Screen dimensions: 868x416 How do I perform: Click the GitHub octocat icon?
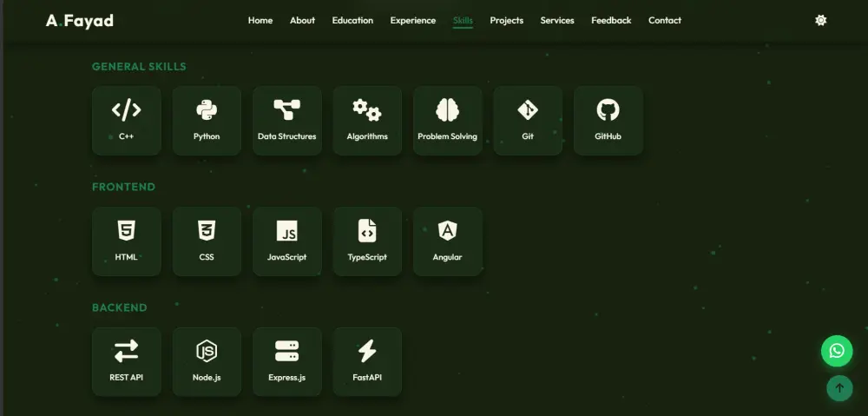coord(608,110)
